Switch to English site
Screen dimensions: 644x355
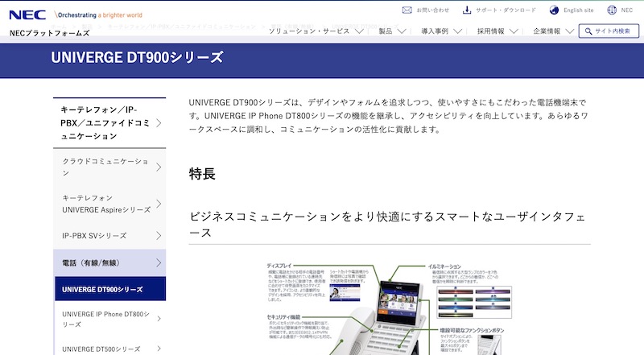pyautogui.click(x=578, y=10)
